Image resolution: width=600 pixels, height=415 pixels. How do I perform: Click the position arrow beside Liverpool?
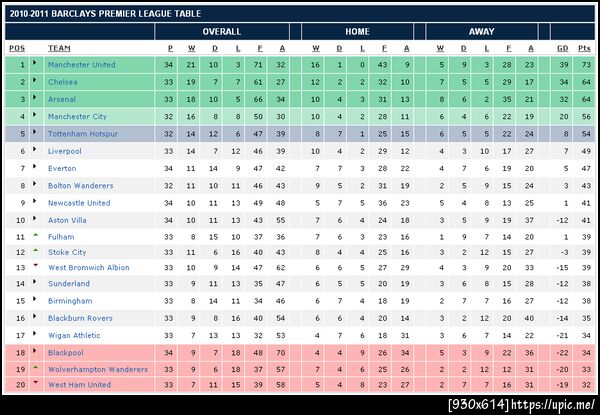coord(36,150)
